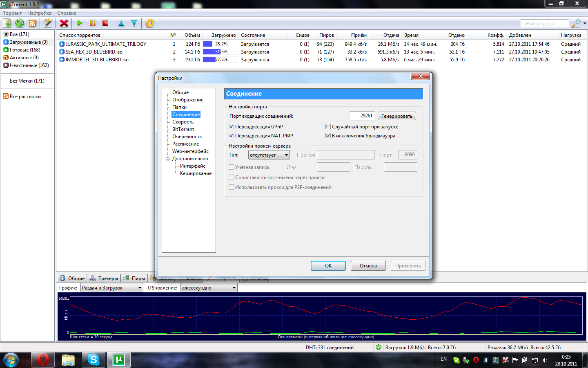Viewport: 588px width, 368px height.
Task: Toggle the firewall exception checkbox
Action: (328, 136)
